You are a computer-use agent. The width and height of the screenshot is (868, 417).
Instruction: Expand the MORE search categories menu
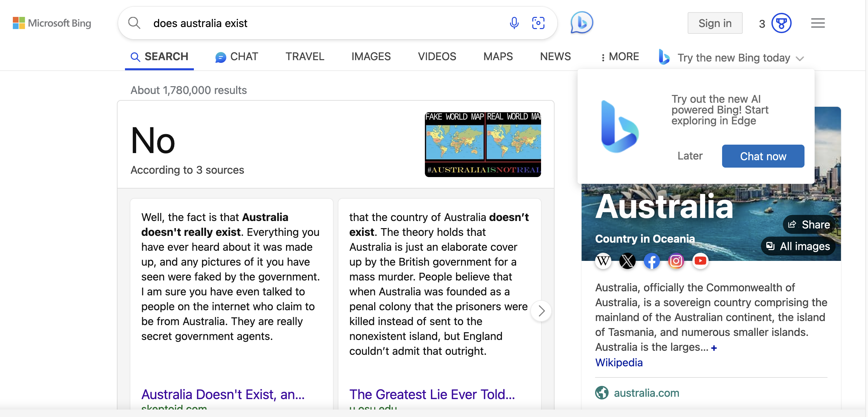(x=620, y=57)
